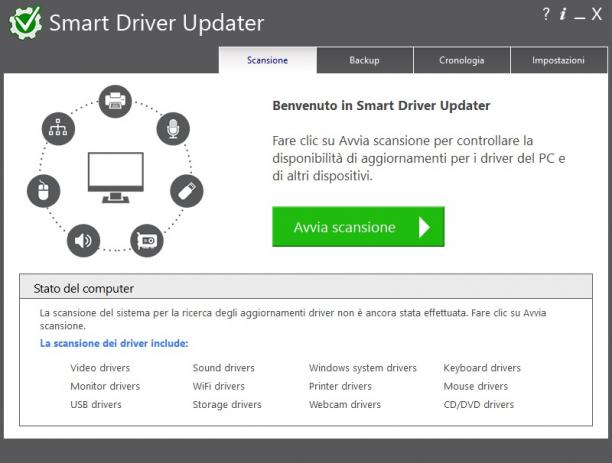Click the 'Stato del computer' panel header

pyautogui.click(x=306, y=287)
